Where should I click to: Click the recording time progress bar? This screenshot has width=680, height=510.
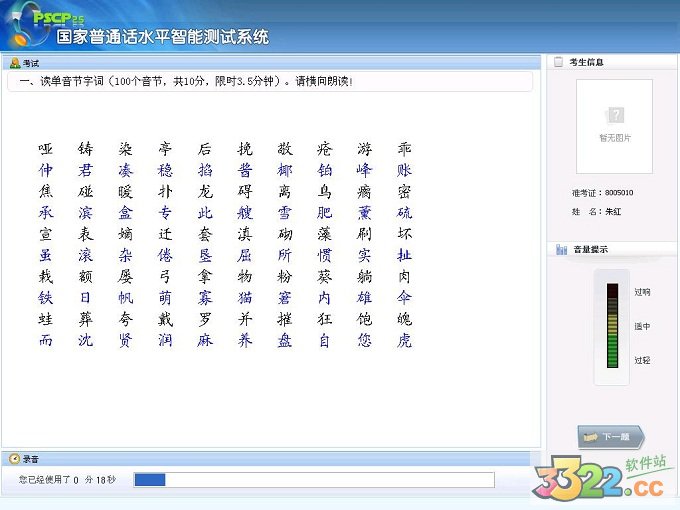(x=314, y=480)
